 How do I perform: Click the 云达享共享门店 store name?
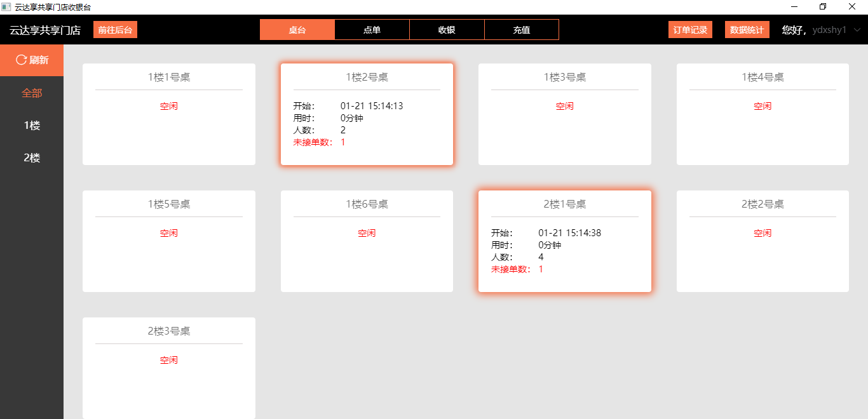[45, 30]
